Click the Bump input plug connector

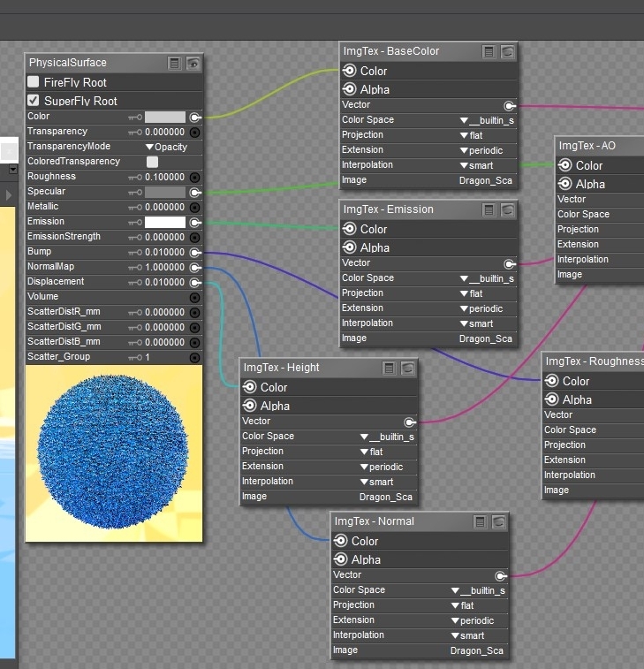pos(194,252)
